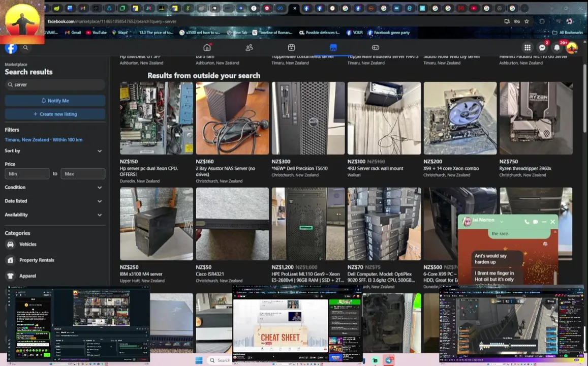Viewport: 588px width, 366px height.
Task: Open the HPE ProLiant ML110 Gen9 listing photo
Action: tap(308, 224)
